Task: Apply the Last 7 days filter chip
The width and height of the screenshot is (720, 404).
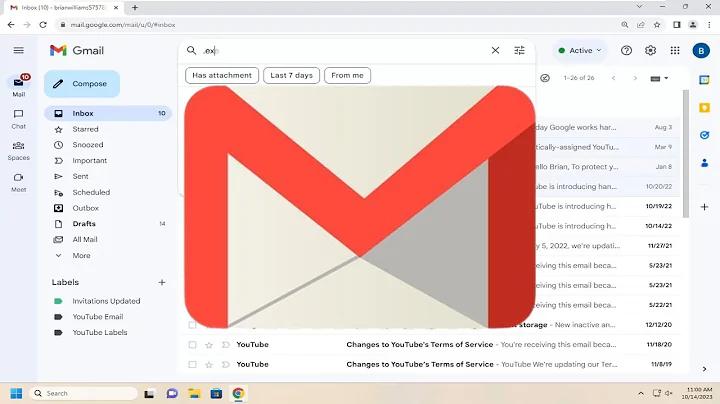Action: (x=291, y=76)
